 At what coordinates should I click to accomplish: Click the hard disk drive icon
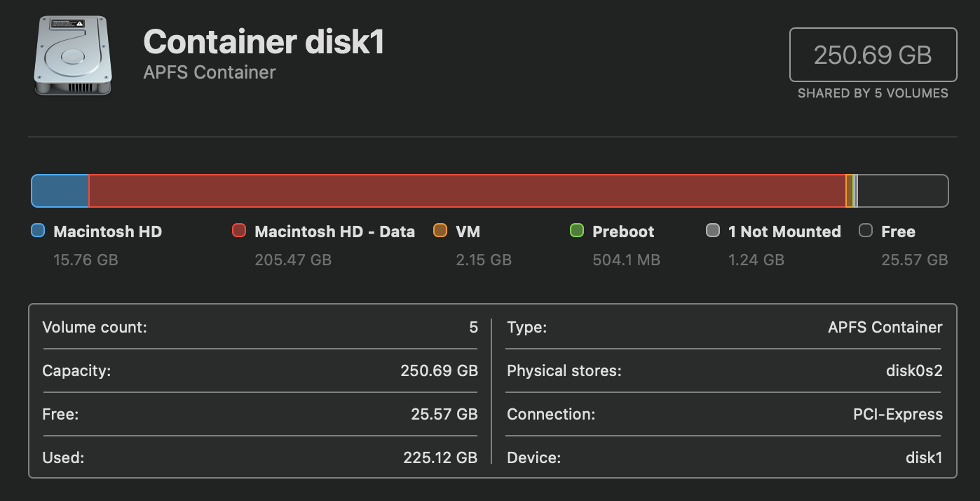73,56
